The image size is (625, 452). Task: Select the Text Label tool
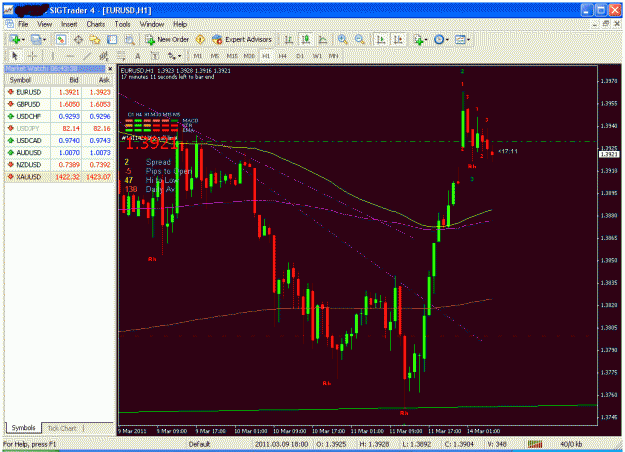coord(155,56)
